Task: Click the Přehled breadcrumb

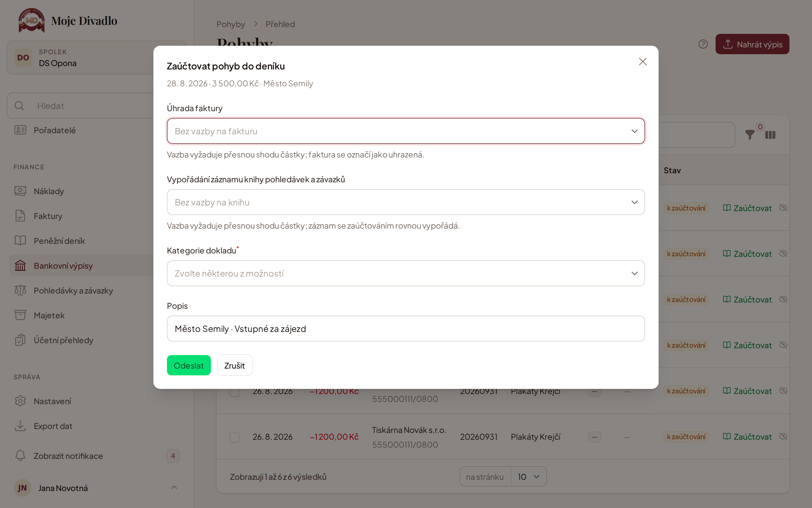Action: point(280,24)
